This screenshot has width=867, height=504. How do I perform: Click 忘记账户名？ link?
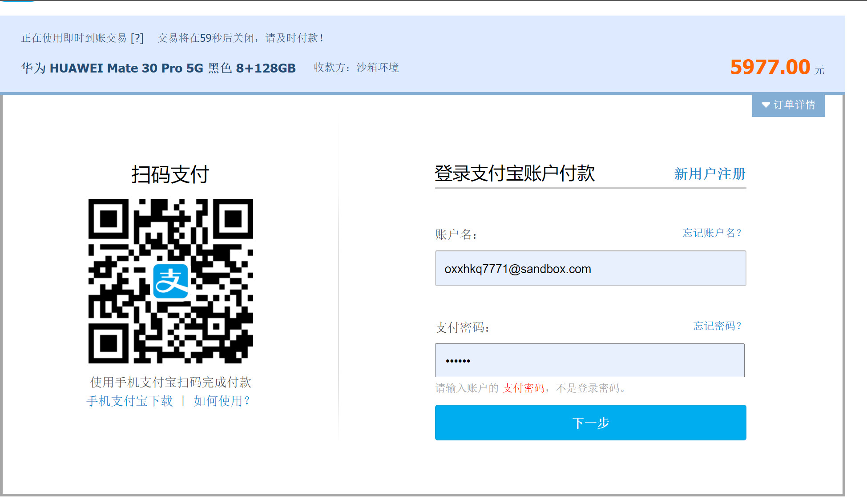[712, 233]
